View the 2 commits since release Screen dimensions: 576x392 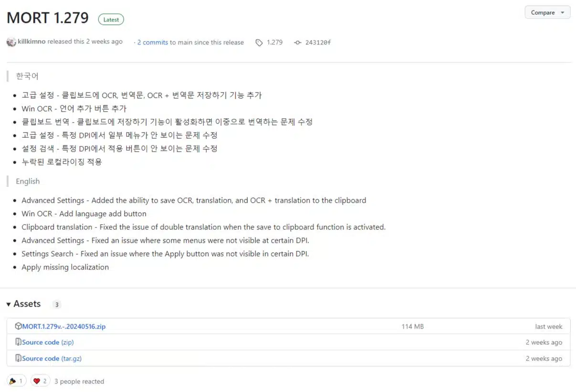point(152,42)
